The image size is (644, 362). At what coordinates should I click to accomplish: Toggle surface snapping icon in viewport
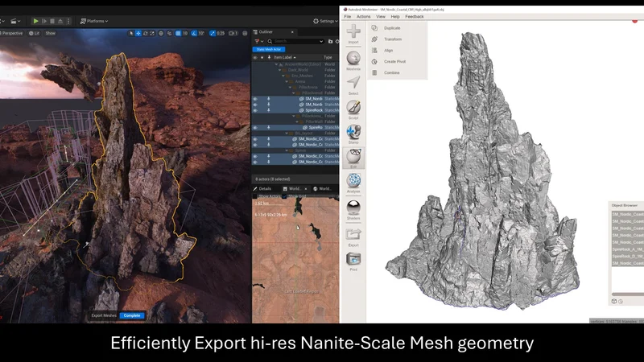[x=169, y=33]
